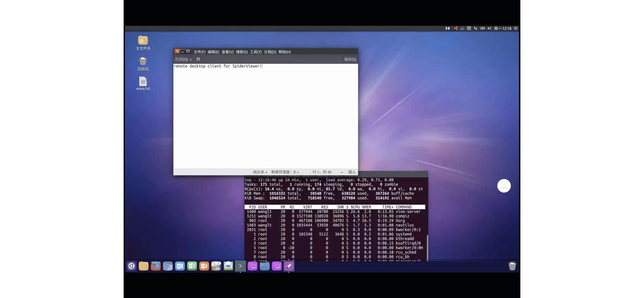
Task: Open the 搜索(S) menu
Action: 242,52
